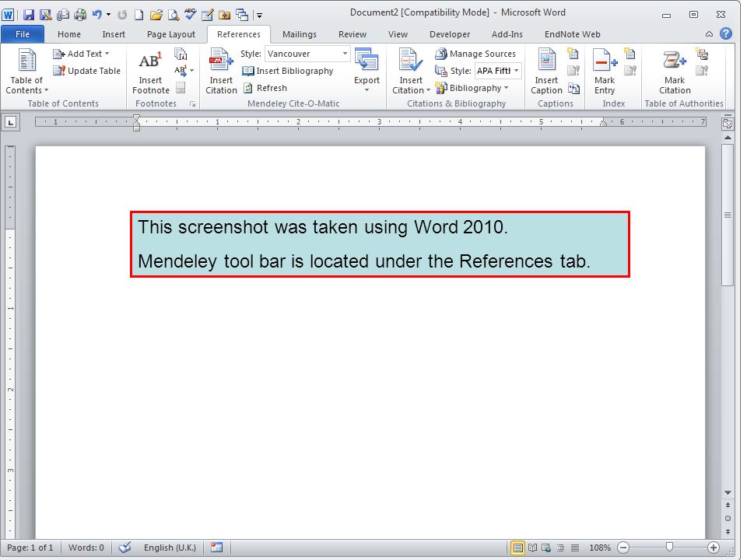Expand the Add Text dropdown

pyautogui.click(x=107, y=54)
